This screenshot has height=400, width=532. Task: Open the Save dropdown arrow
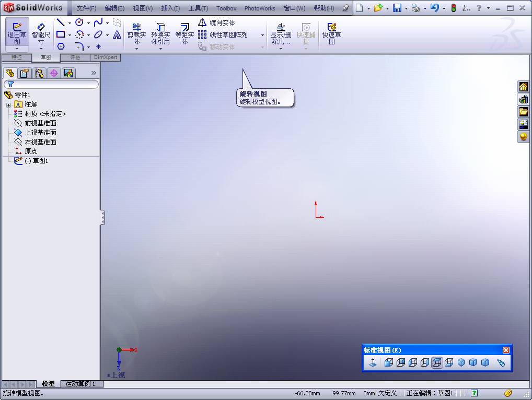pyautogui.click(x=406, y=8)
